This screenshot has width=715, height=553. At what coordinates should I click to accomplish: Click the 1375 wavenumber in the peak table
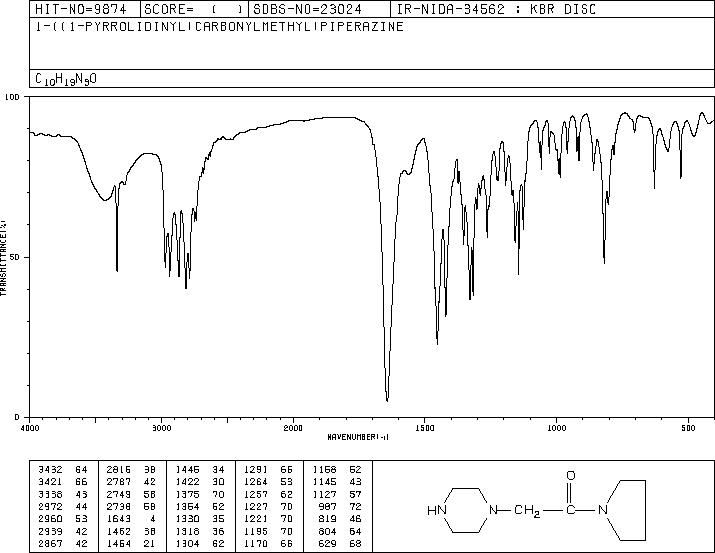click(187, 494)
